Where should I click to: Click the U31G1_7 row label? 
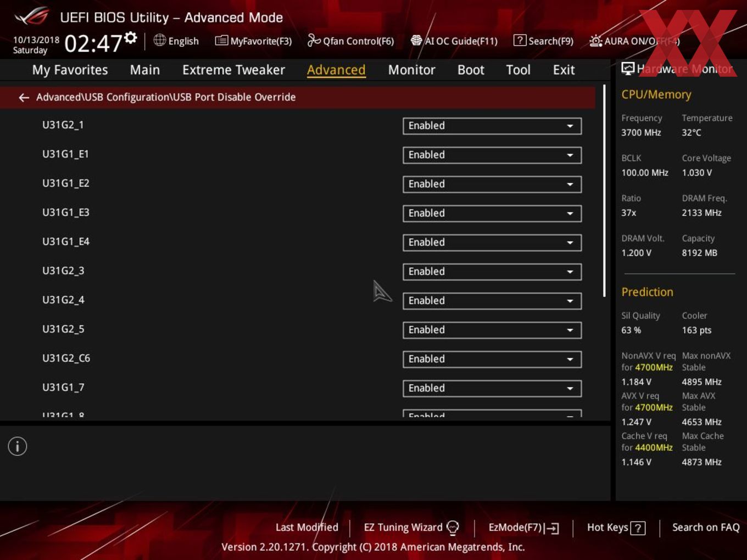63,387
